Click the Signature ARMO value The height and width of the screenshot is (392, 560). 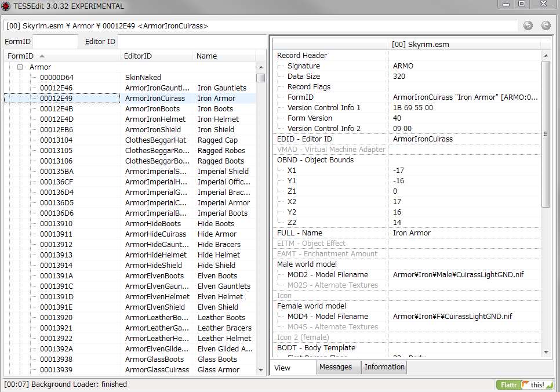coord(403,66)
